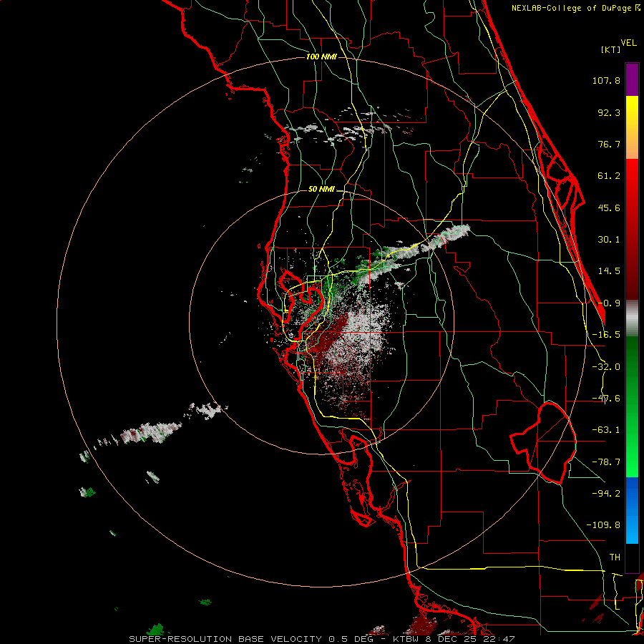Image resolution: width=644 pixels, height=644 pixels.
Task: Click the -0.9 velocity scale value
Action: [609, 303]
